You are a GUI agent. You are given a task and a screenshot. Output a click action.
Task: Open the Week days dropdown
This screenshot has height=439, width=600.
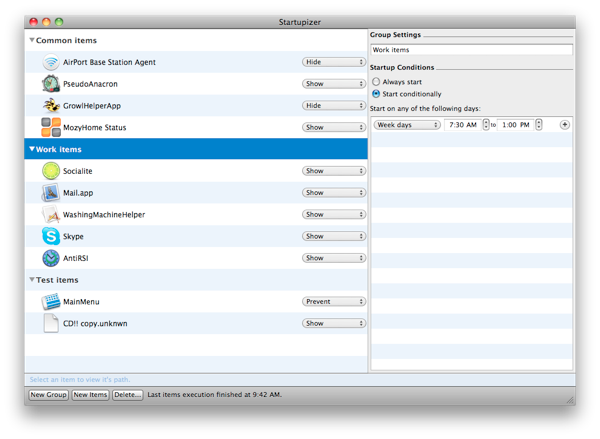tap(407, 125)
